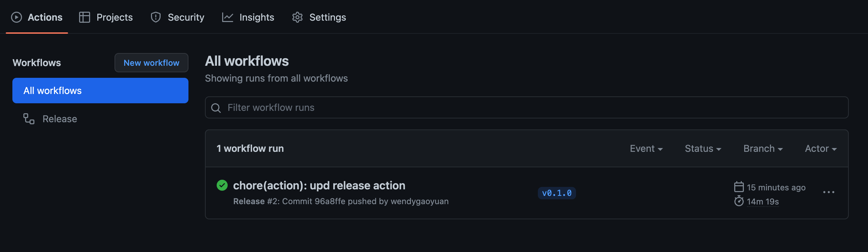Open the Actor filter dropdown
This screenshot has height=252, width=868.
click(x=821, y=149)
